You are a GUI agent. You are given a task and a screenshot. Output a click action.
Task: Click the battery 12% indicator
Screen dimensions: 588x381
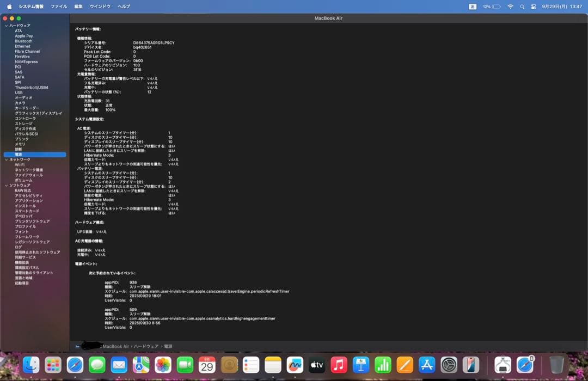pos(491,7)
